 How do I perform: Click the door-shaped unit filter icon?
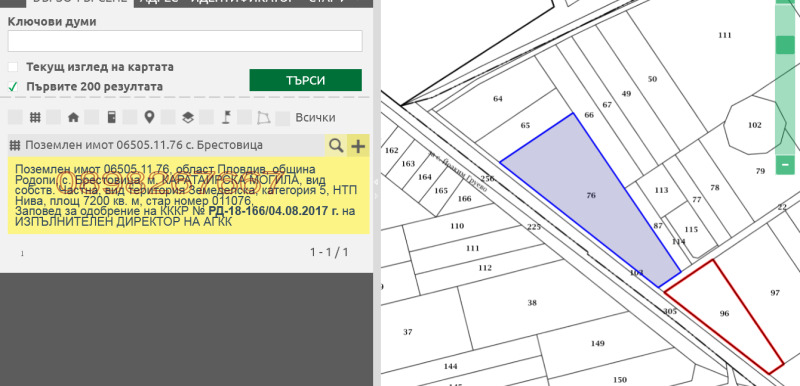(x=111, y=117)
